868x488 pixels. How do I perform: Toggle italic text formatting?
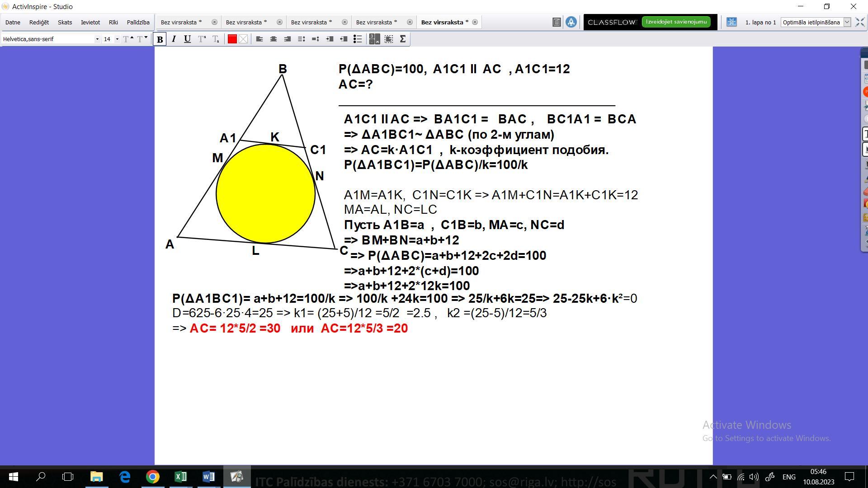pyautogui.click(x=174, y=39)
